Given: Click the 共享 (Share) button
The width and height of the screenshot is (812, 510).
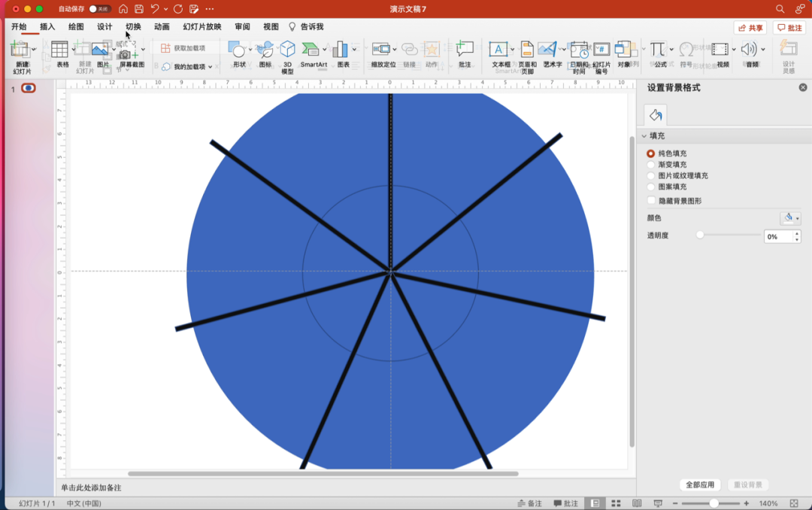Looking at the screenshot, I should [750, 28].
